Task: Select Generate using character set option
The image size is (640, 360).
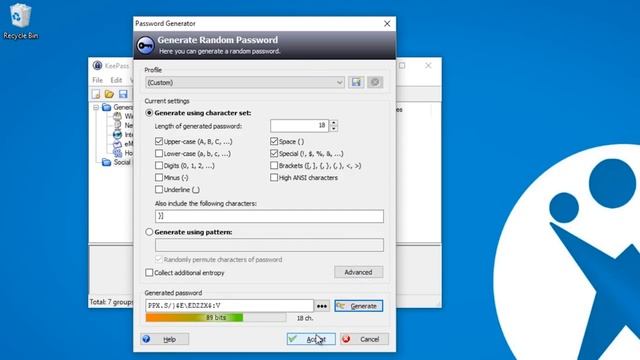Action: [x=149, y=113]
